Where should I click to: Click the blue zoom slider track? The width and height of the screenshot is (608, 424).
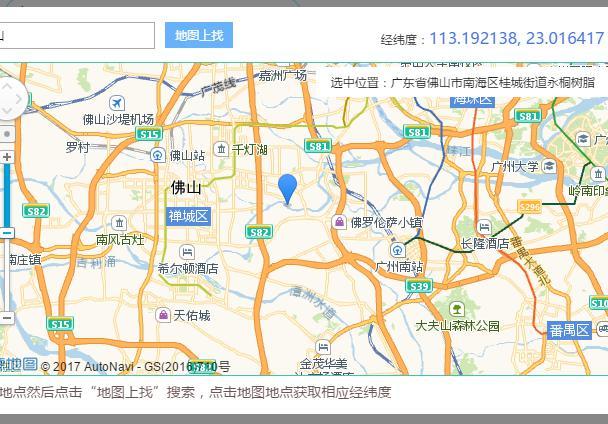(7, 195)
